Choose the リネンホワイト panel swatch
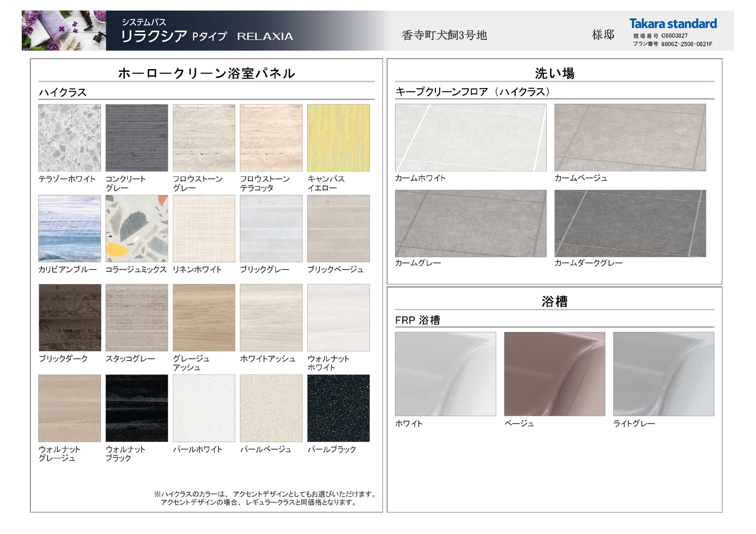This screenshot has width=756, height=534. pyautogui.click(x=204, y=228)
